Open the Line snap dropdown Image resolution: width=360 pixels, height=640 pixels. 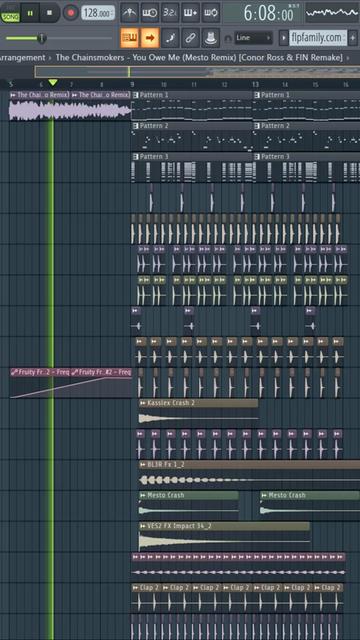point(253,38)
